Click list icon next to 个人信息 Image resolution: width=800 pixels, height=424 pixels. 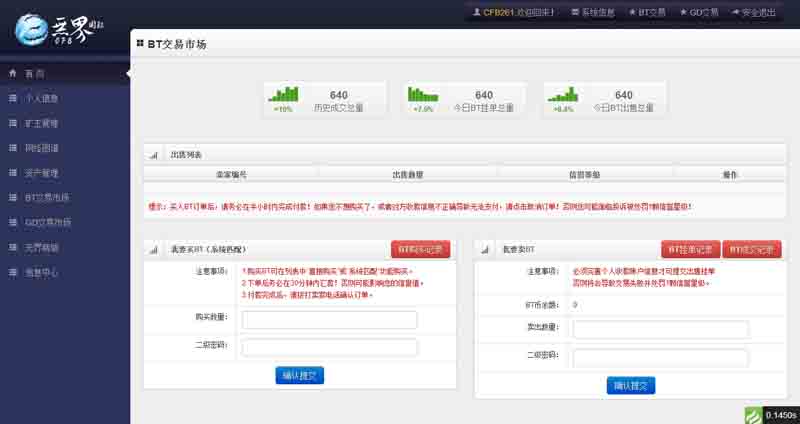click(13, 98)
